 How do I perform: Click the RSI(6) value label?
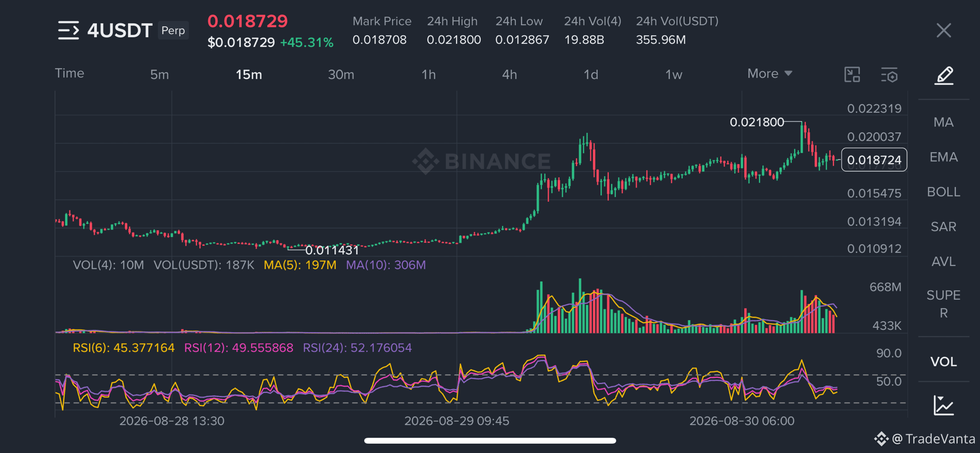coord(124,348)
